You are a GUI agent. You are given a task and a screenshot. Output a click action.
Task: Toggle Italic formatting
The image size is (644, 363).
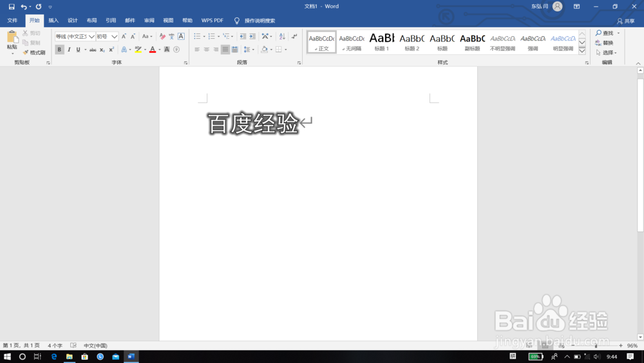click(69, 50)
